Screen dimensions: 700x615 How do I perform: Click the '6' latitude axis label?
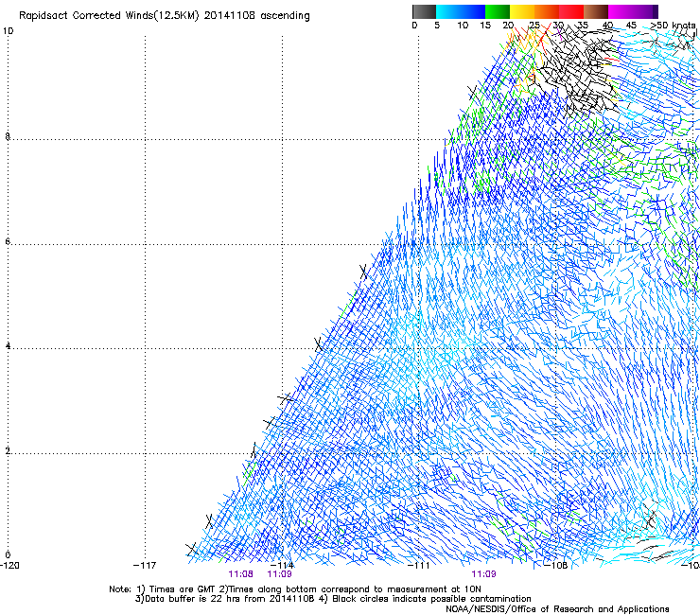[x=8, y=241]
